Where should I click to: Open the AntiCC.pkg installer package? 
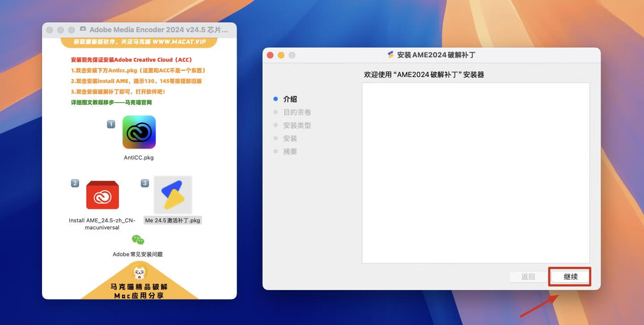click(139, 132)
